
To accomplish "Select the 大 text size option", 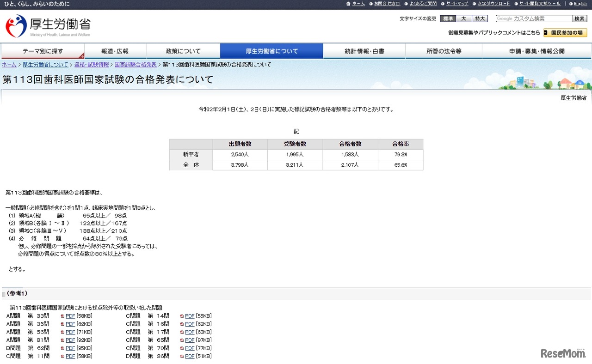I will click(464, 18).
